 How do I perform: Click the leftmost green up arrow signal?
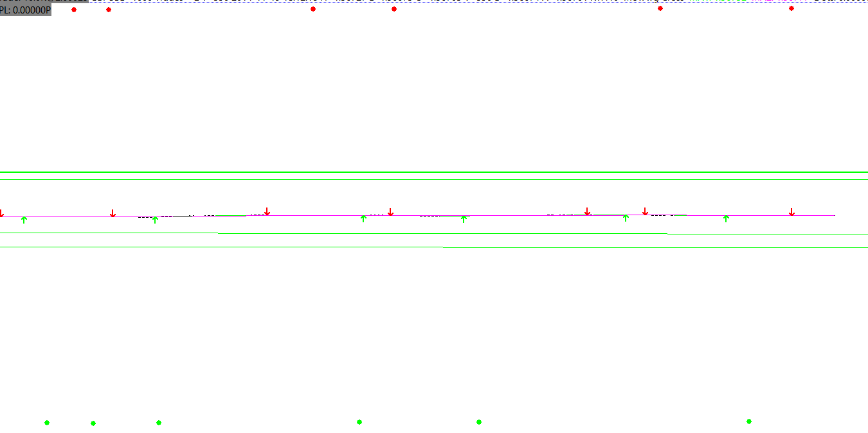pos(24,220)
